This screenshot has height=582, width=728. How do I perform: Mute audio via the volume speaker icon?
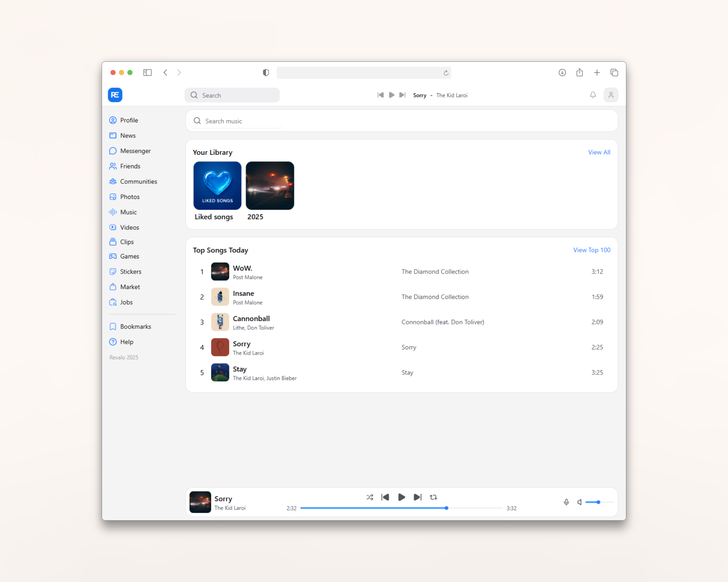pos(579,502)
